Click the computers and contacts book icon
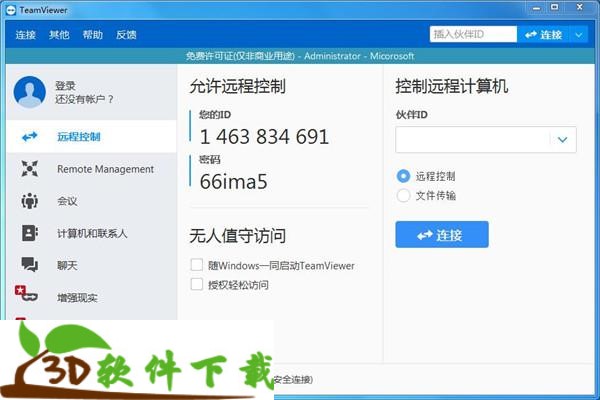 click(30, 233)
